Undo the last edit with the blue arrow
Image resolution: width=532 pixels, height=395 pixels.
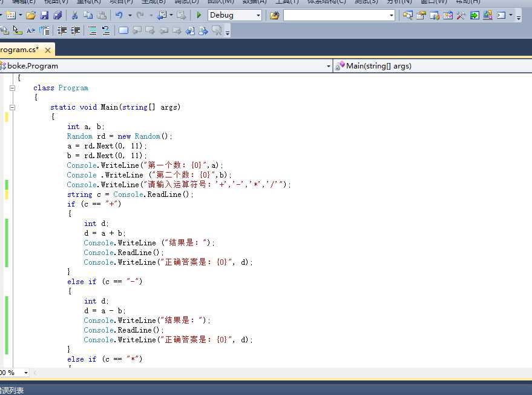(119, 15)
